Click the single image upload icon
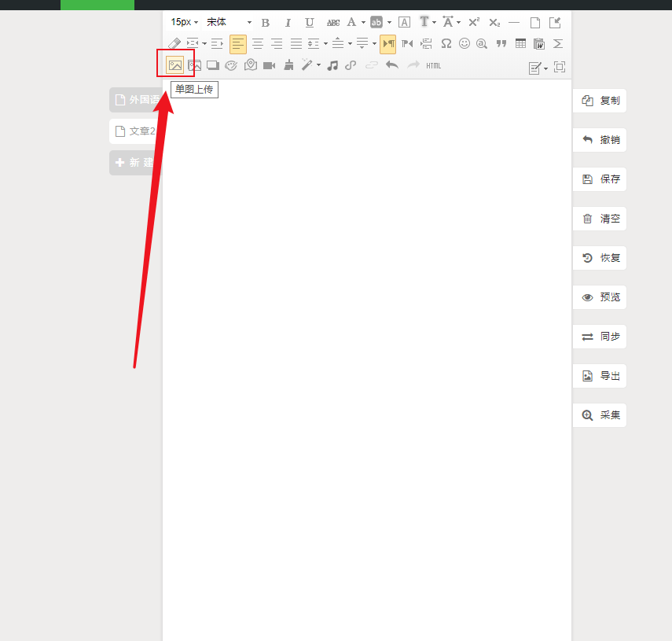Viewport: 672px width, 641px height. click(175, 65)
